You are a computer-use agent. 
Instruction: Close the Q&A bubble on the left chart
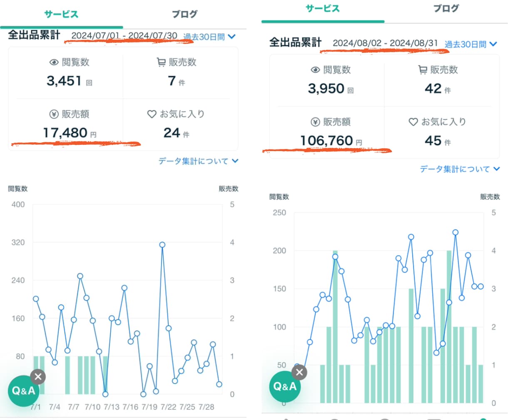(38, 377)
